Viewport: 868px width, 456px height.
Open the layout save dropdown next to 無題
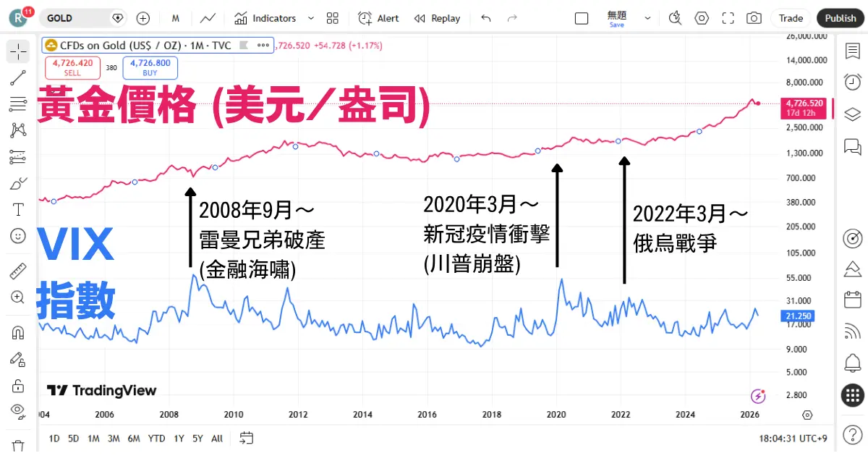(x=647, y=17)
